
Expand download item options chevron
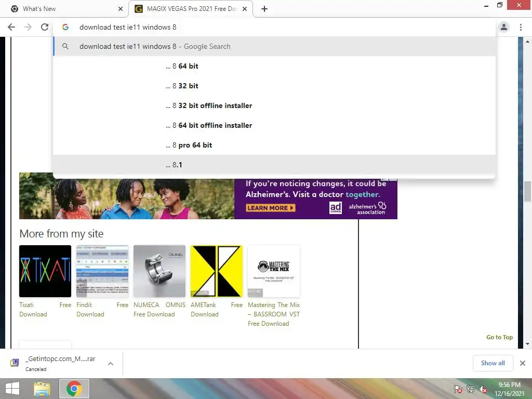pos(111,363)
